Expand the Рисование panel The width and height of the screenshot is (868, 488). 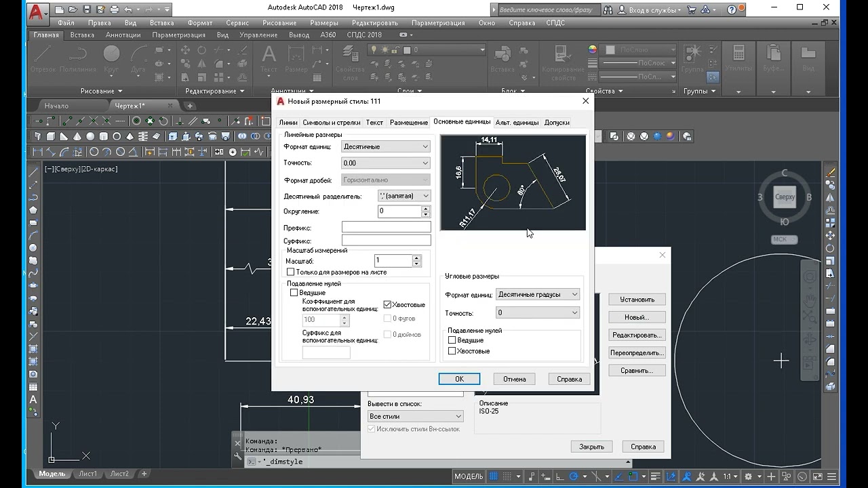point(102,91)
